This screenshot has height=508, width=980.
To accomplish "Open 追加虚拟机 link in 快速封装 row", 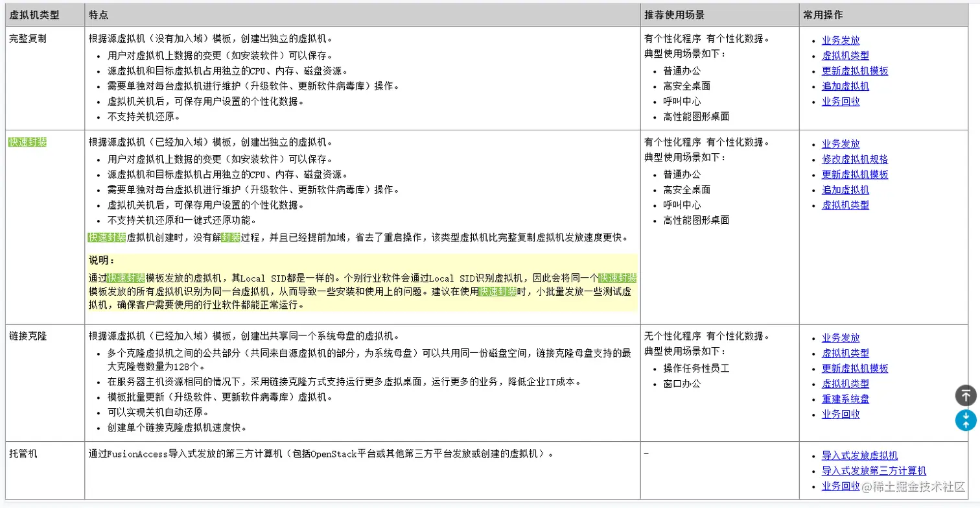I will coord(845,190).
